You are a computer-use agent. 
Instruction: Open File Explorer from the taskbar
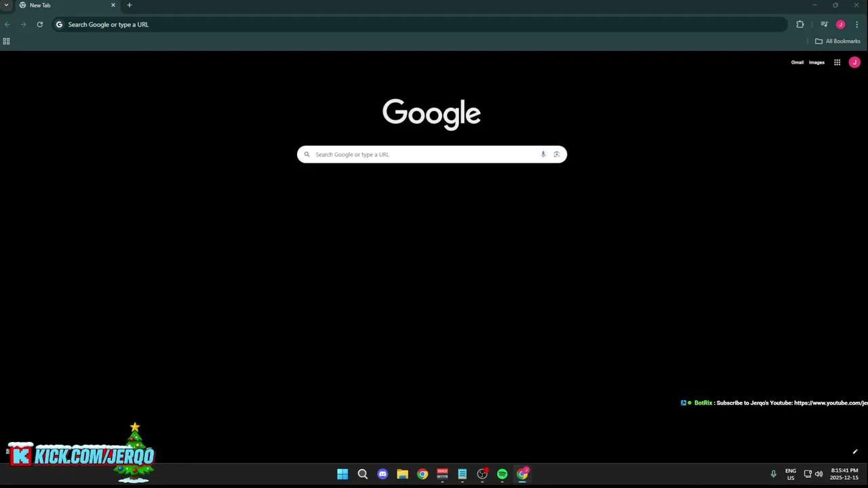(x=403, y=474)
